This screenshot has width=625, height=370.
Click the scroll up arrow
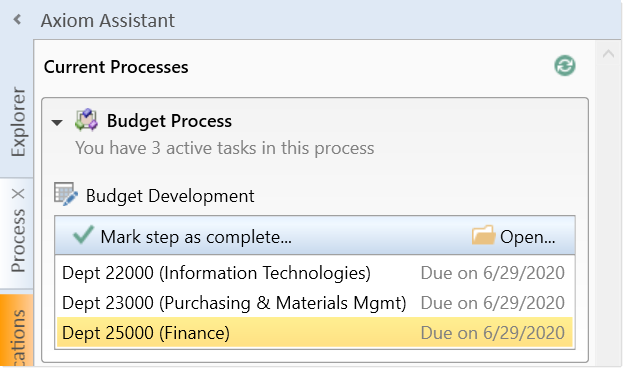[x=608, y=54]
